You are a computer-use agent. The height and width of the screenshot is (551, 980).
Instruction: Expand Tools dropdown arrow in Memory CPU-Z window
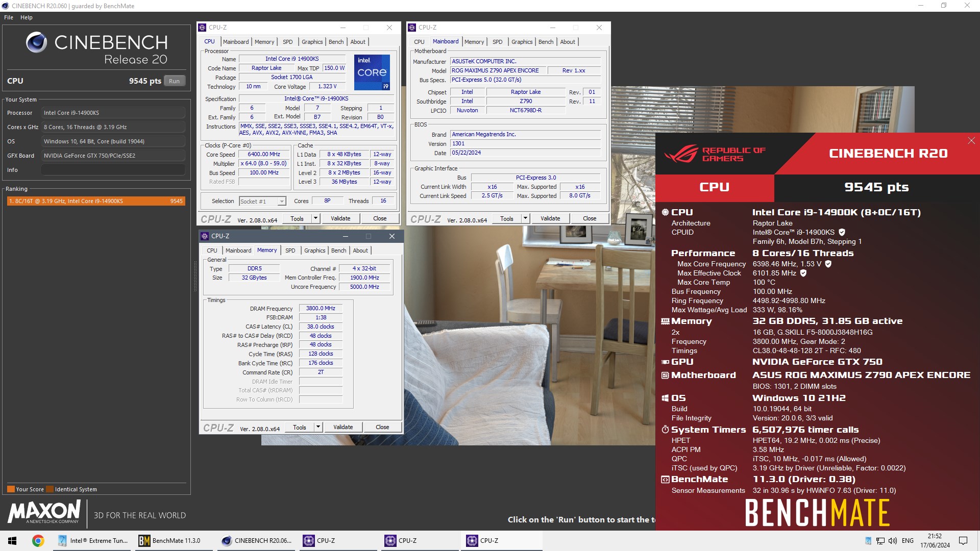pos(318,428)
